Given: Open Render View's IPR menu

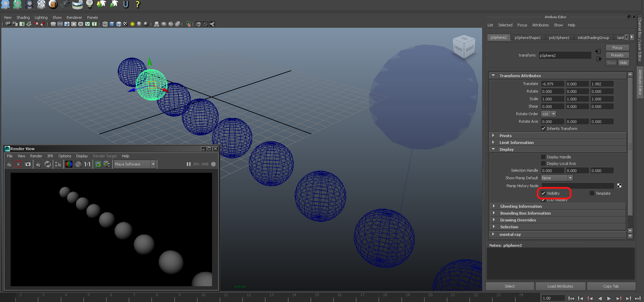Looking at the screenshot, I should [x=50, y=156].
